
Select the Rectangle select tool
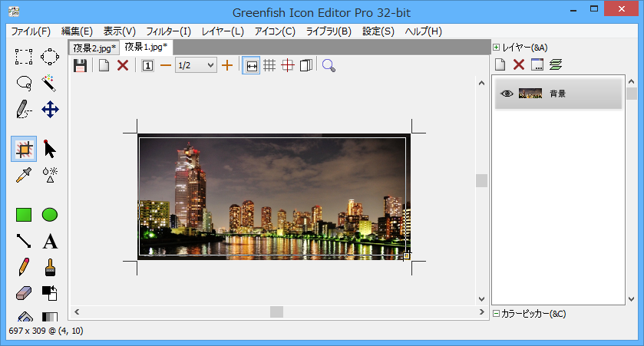click(x=24, y=56)
